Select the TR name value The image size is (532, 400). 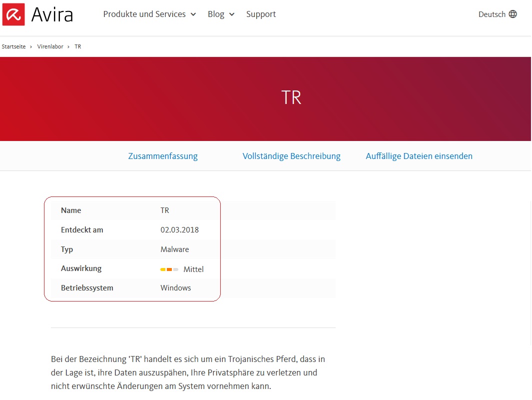[165, 210]
